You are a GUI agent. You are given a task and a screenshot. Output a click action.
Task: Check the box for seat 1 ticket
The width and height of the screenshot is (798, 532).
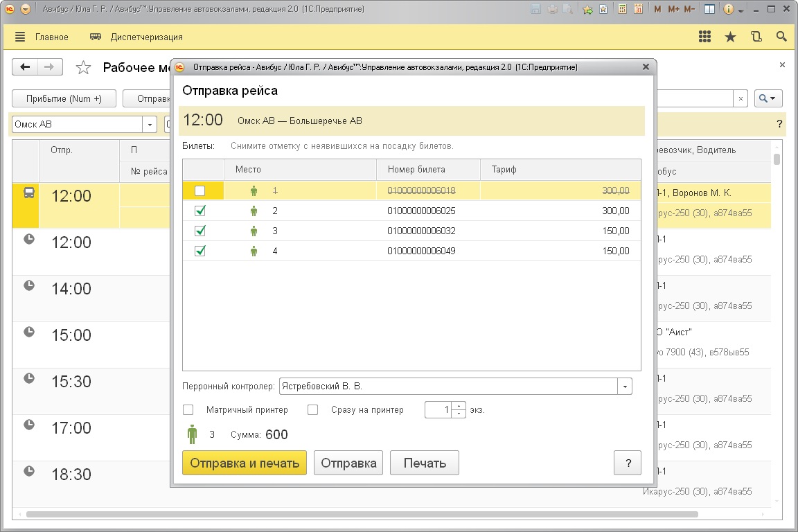(200, 190)
